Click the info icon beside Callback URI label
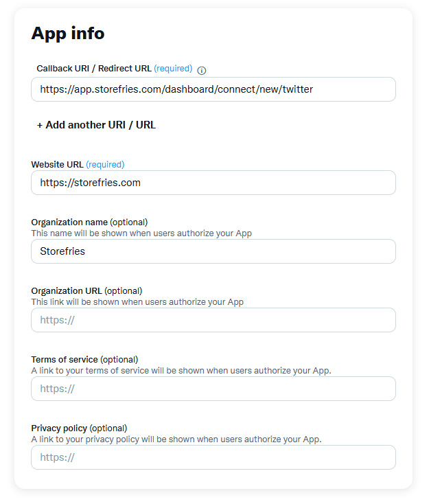 (x=202, y=70)
